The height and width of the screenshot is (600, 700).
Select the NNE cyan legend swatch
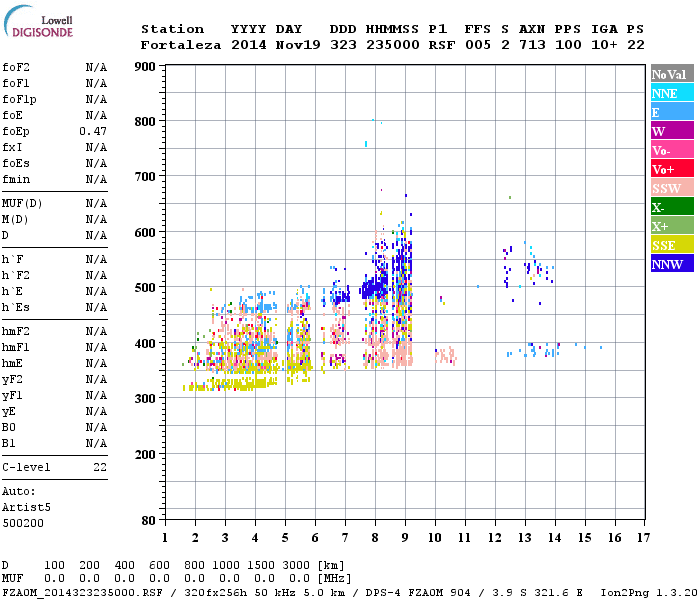coord(672,92)
